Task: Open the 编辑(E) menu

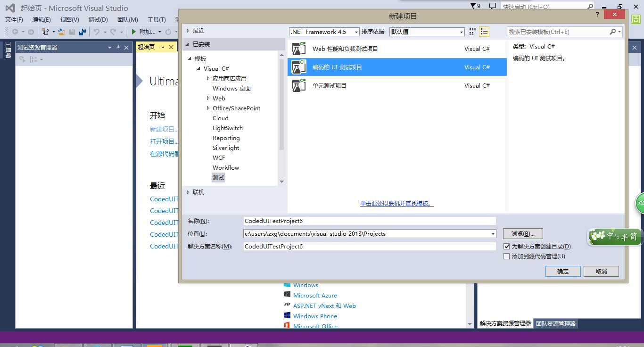Action: click(41, 20)
